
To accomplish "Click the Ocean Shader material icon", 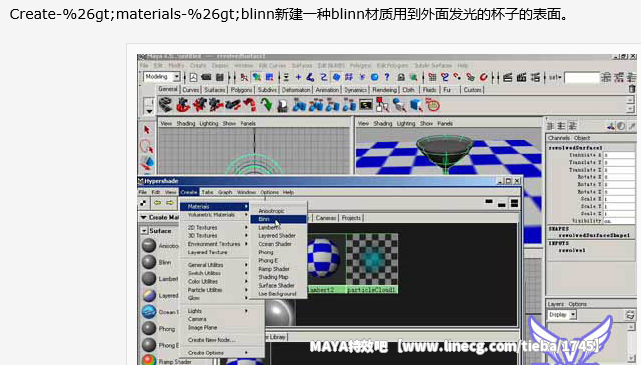I will click(149, 312).
